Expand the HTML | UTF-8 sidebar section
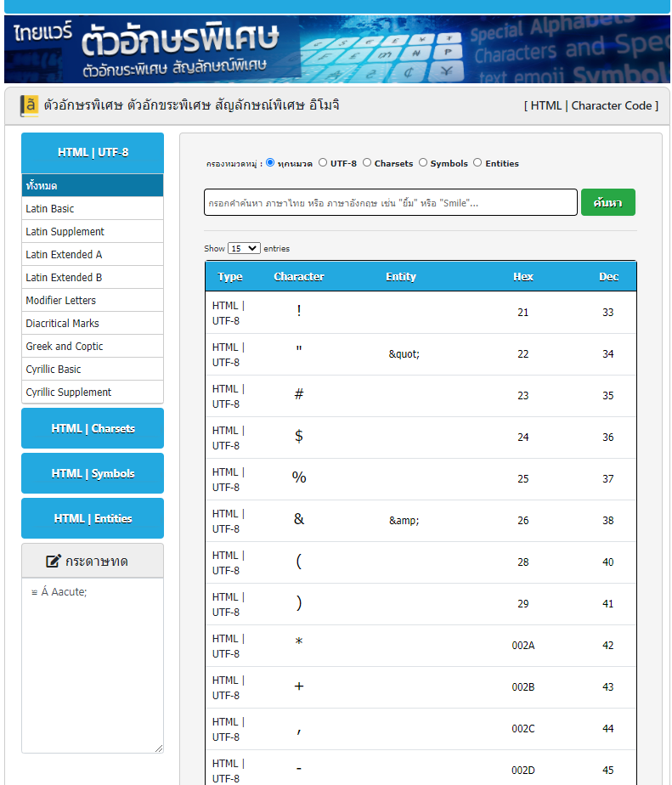 click(x=93, y=153)
